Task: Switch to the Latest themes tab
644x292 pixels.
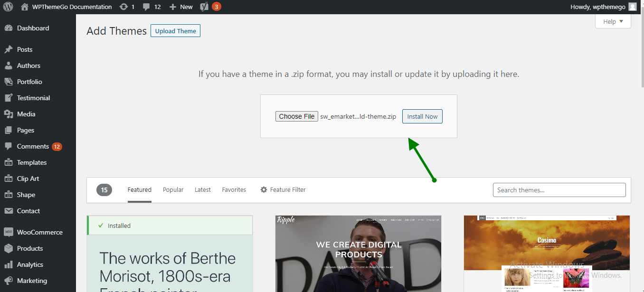Action: pos(203,189)
